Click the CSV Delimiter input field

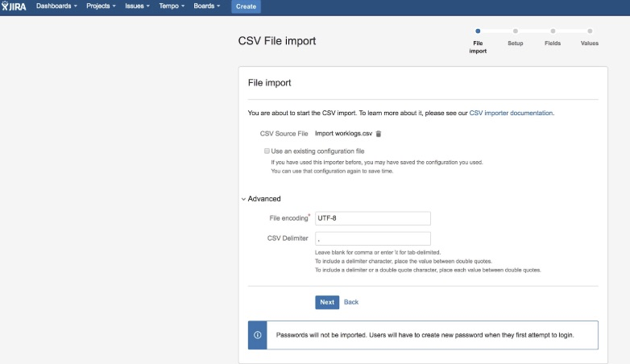[x=373, y=238]
